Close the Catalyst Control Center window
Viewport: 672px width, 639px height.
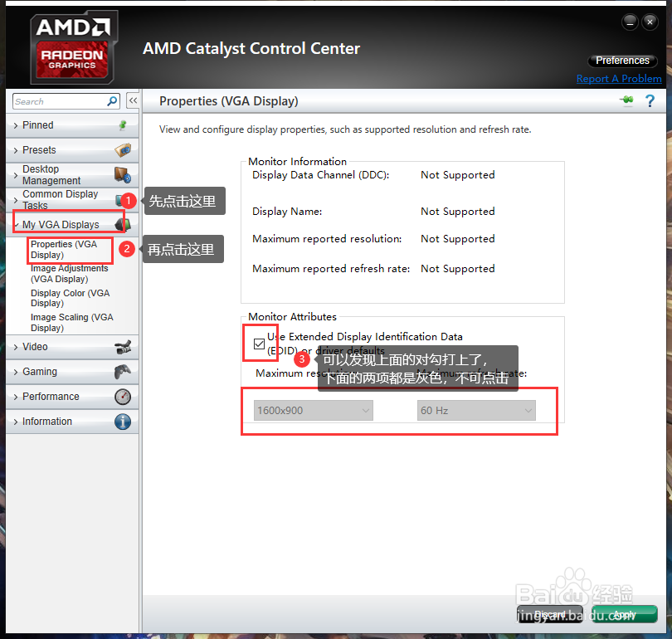(650, 22)
